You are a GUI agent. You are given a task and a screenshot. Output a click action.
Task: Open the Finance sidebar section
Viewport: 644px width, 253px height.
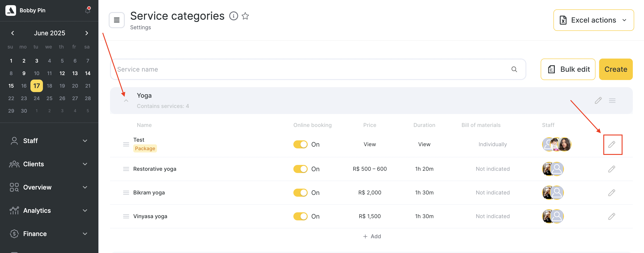point(49,234)
